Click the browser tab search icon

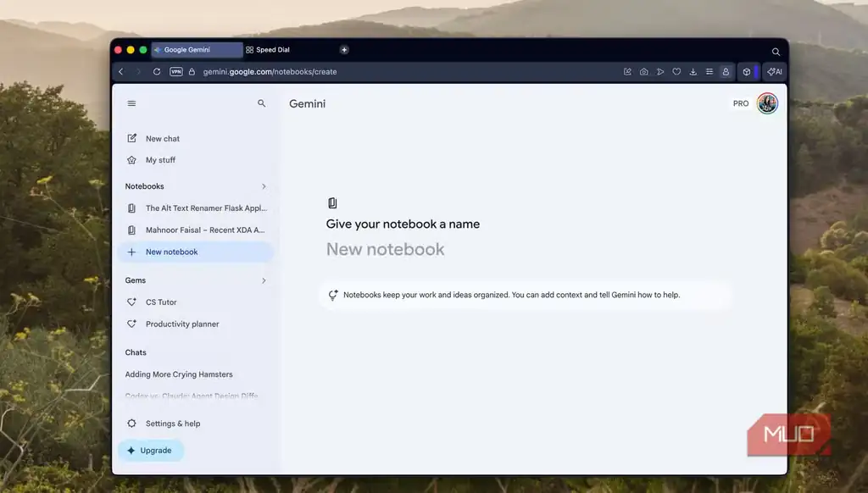coord(776,52)
